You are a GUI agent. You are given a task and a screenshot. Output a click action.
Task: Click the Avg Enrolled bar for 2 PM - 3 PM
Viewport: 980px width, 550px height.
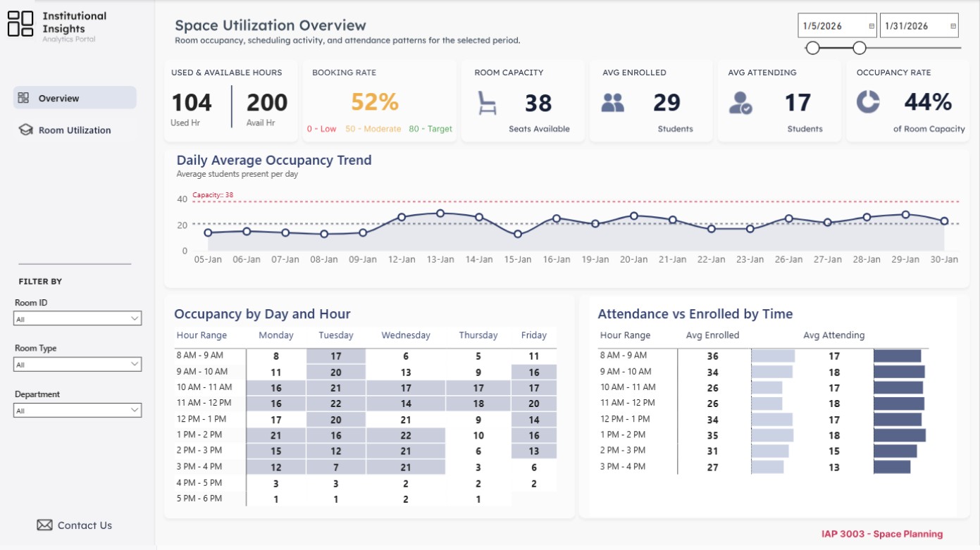pyautogui.click(x=770, y=451)
